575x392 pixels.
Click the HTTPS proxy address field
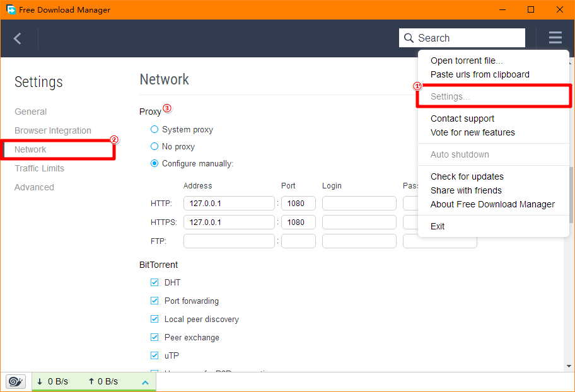(x=229, y=222)
